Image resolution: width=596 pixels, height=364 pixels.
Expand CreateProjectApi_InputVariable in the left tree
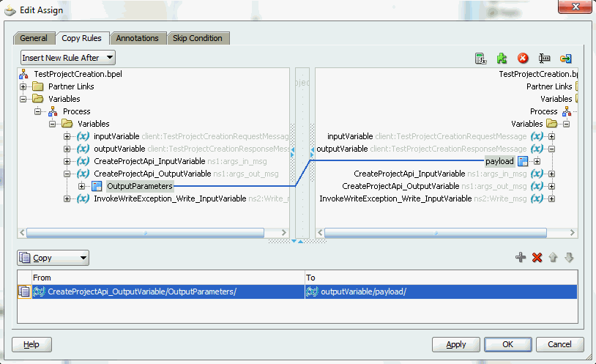(x=67, y=161)
